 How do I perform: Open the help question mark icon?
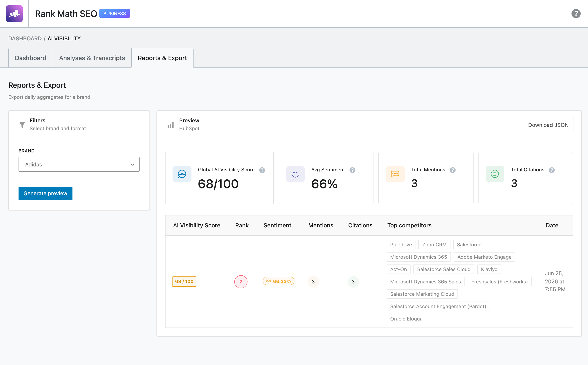pyautogui.click(x=576, y=14)
